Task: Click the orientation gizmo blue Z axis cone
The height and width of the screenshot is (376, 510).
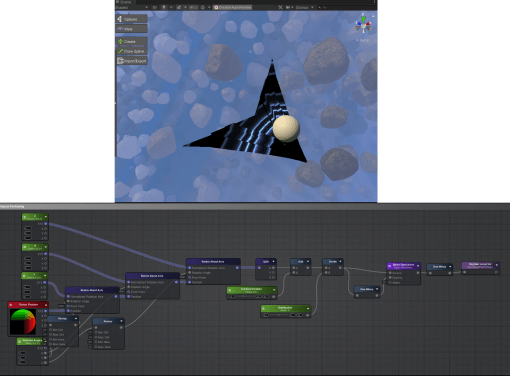Action: pyautogui.click(x=358, y=24)
